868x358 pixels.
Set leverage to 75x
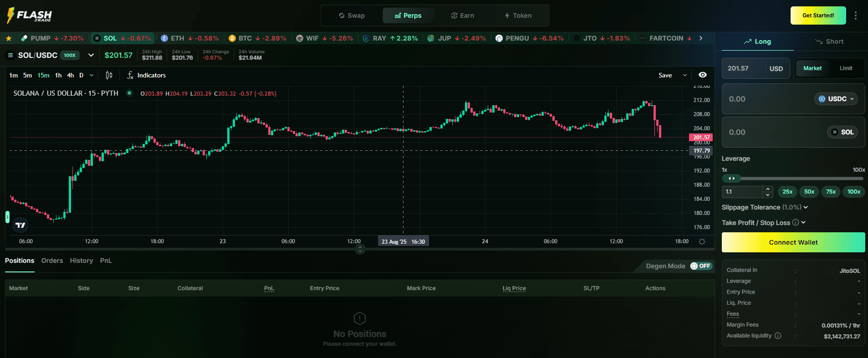(x=831, y=192)
